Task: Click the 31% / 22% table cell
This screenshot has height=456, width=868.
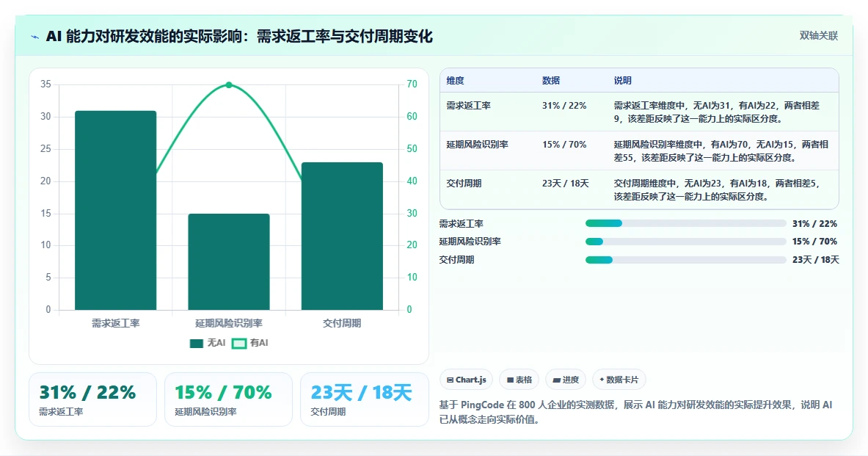Action: pyautogui.click(x=564, y=105)
